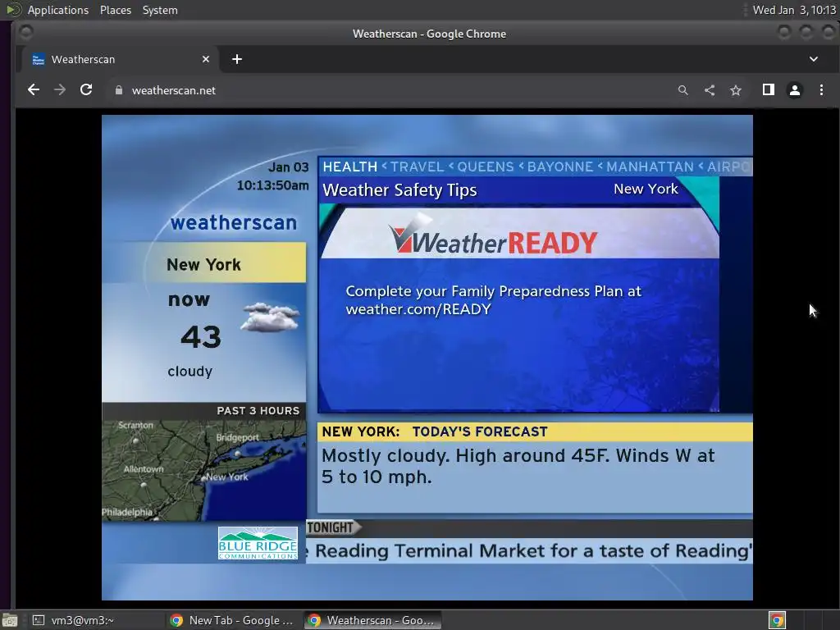Click the lock icon in address bar
This screenshot has width=840, height=630.
pyautogui.click(x=119, y=90)
